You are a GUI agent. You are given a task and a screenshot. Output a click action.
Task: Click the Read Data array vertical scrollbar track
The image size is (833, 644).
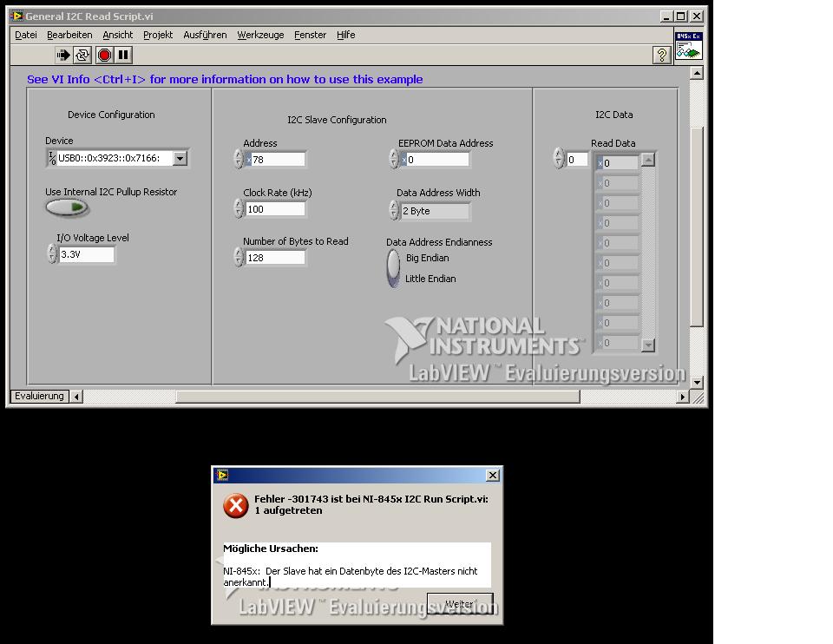tap(648, 253)
